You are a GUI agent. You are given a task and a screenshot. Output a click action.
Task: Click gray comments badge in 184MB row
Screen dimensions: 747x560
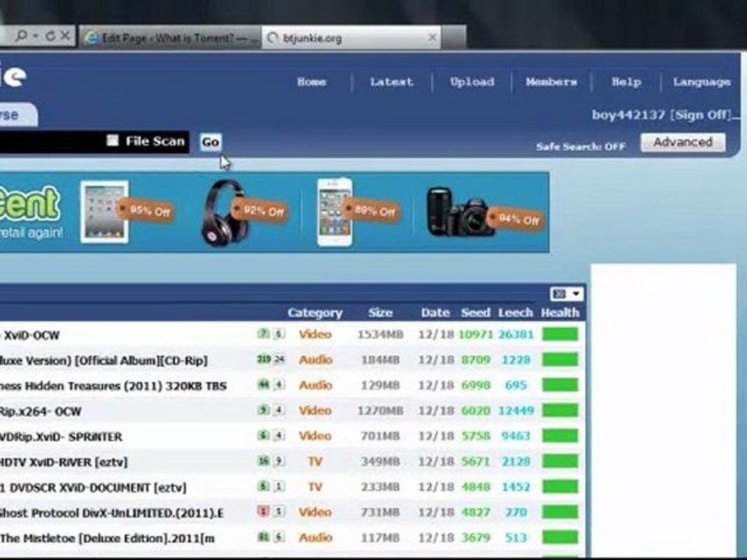[279, 359]
